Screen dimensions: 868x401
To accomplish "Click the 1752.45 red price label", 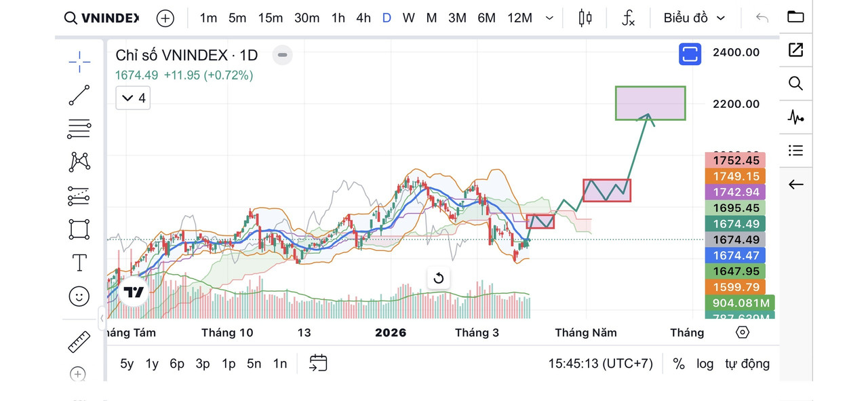I will pos(736,160).
